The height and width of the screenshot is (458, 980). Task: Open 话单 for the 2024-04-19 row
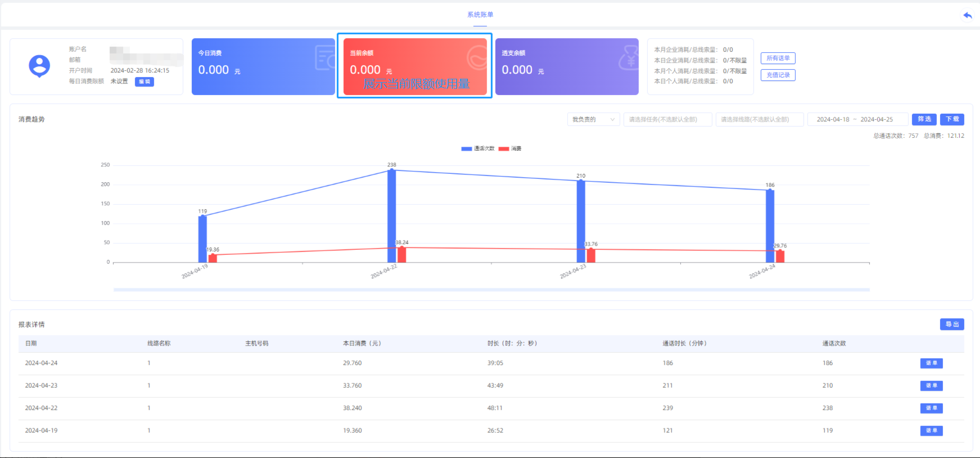(x=931, y=430)
